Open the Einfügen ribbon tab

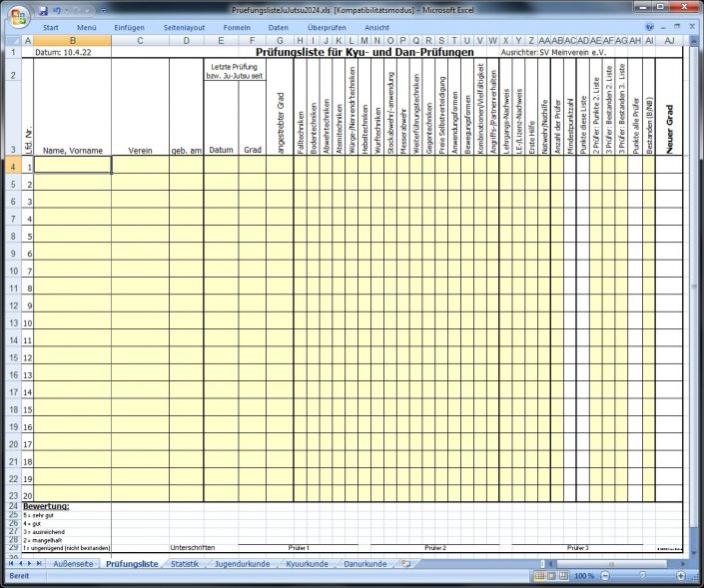click(128, 27)
